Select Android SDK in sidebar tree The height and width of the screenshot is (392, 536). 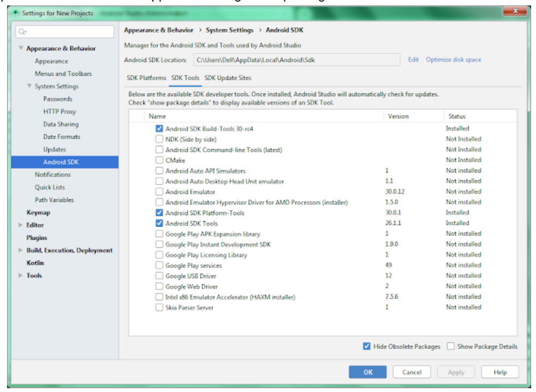click(x=65, y=162)
